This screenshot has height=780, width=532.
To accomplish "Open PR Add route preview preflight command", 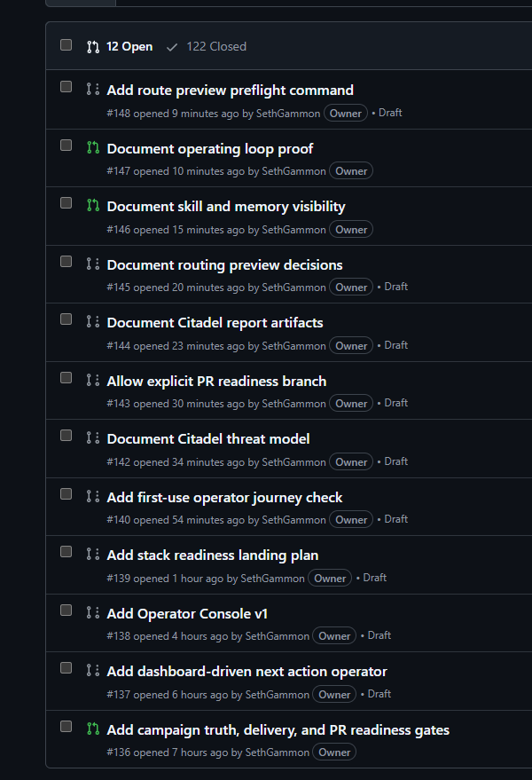I will pos(231,90).
